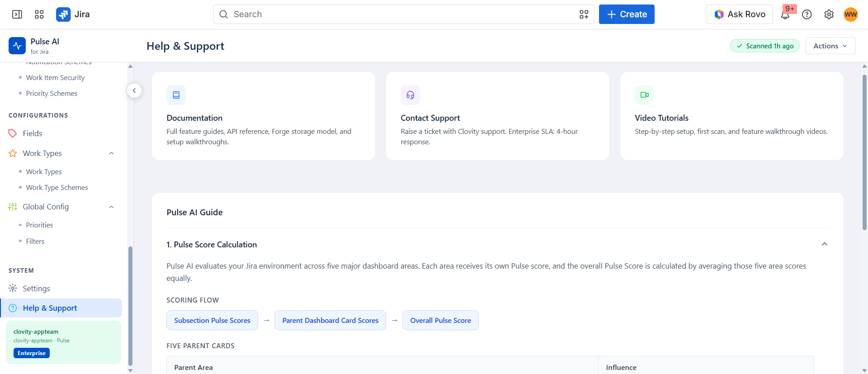Click the Documentation book icon
The width and height of the screenshot is (868, 374).
(176, 95)
